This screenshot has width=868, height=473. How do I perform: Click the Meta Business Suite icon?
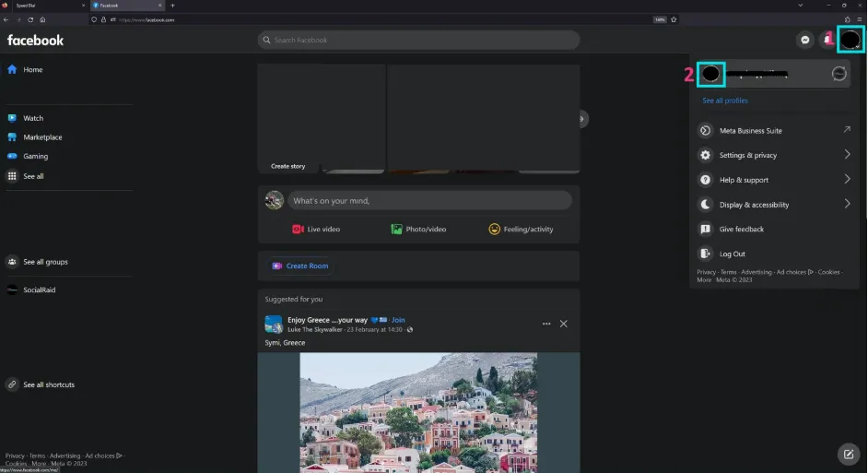point(705,131)
